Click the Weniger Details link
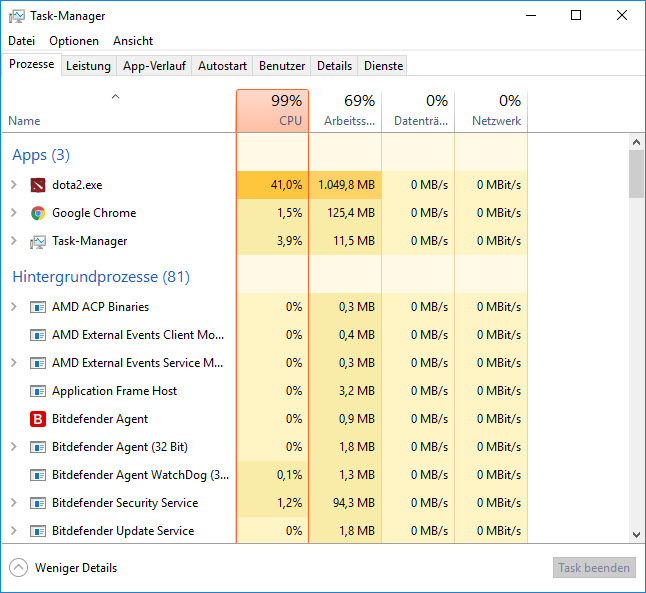The image size is (646, 593). coord(76,568)
